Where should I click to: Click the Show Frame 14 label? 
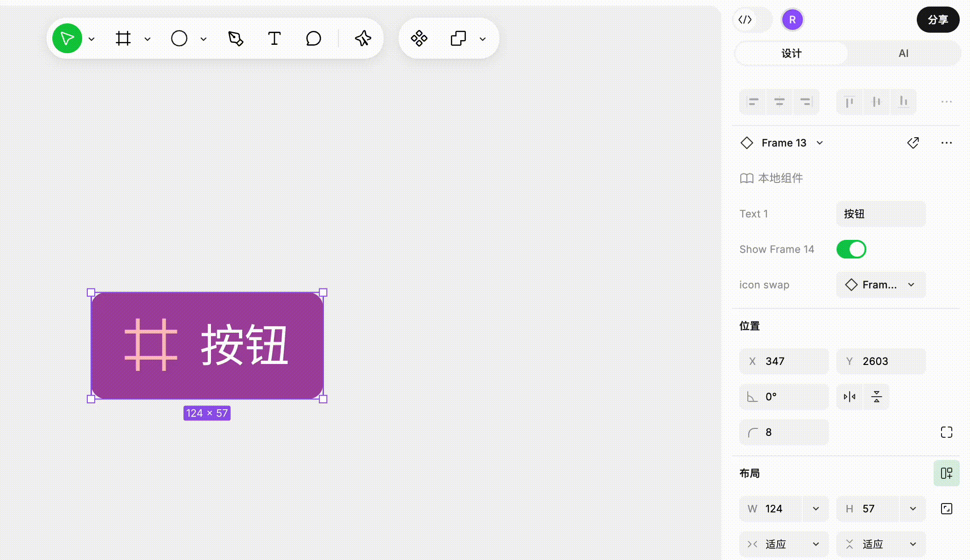pyautogui.click(x=777, y=249)
